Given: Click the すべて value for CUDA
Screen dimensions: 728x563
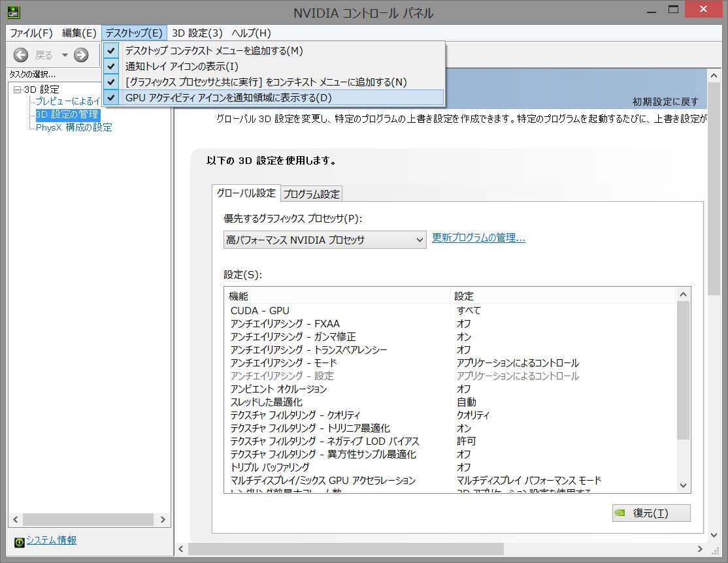Looking at the screenshot, I should click(x=469, y=310).
